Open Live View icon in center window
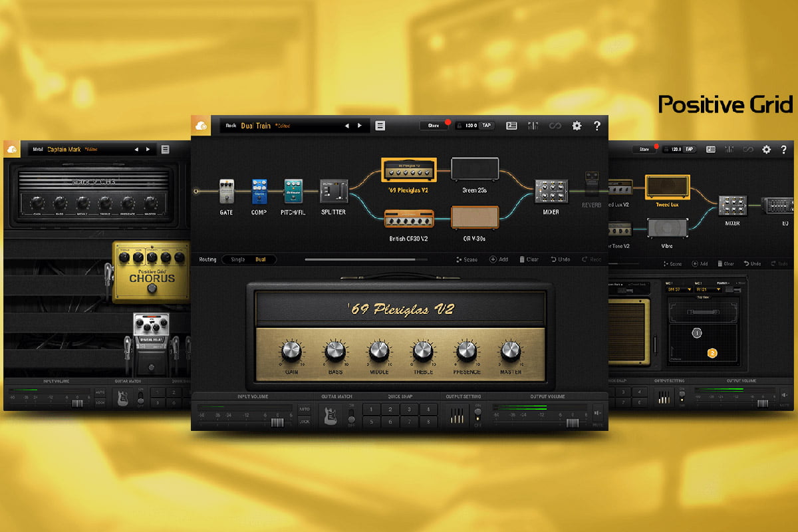Screen dimensions: 798x532 coord(511,125)
